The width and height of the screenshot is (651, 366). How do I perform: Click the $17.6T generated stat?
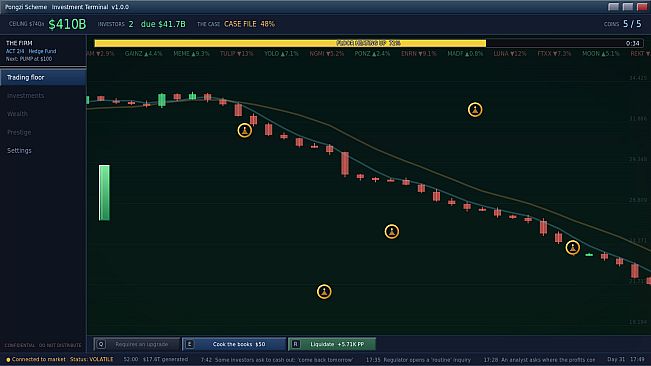pos(165,359)
